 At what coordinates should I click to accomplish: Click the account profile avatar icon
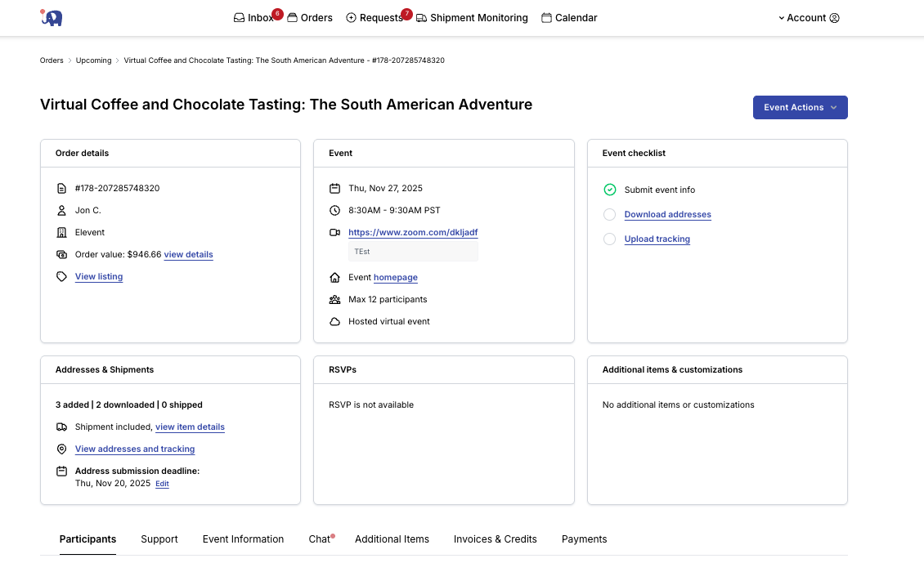click(x=834, y=18)
